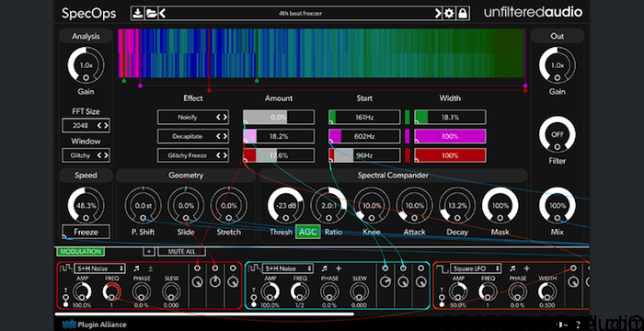Open plugin settings gear icon
This screenshot has height=331, width=644.
(449, 13)
